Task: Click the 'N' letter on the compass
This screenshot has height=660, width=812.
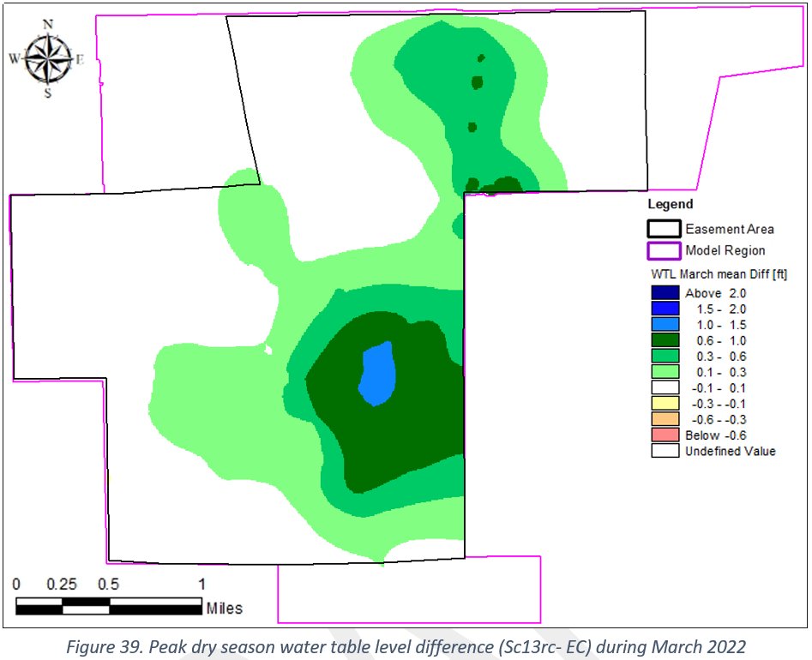Action: pos(48,24)
